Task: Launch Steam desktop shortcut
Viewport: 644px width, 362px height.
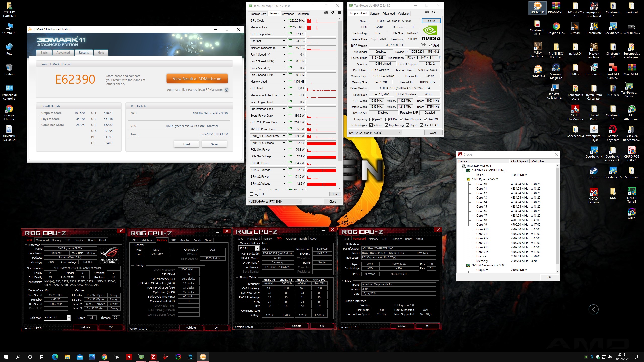Action: [594, 173]
